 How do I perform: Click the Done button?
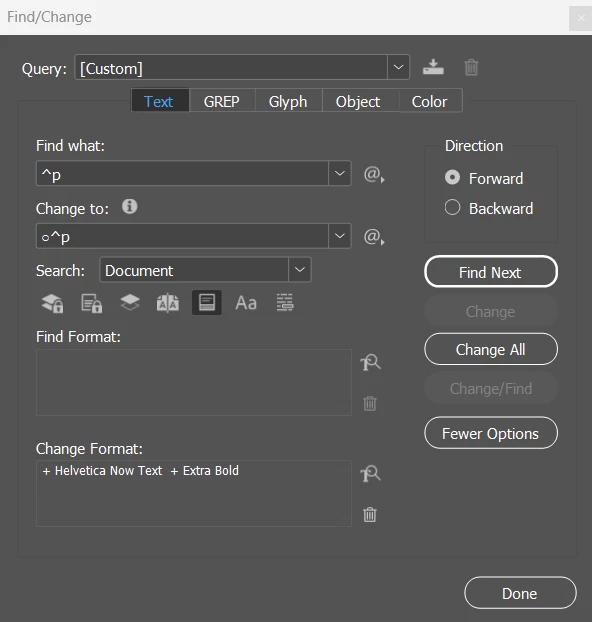pos(520,593)
